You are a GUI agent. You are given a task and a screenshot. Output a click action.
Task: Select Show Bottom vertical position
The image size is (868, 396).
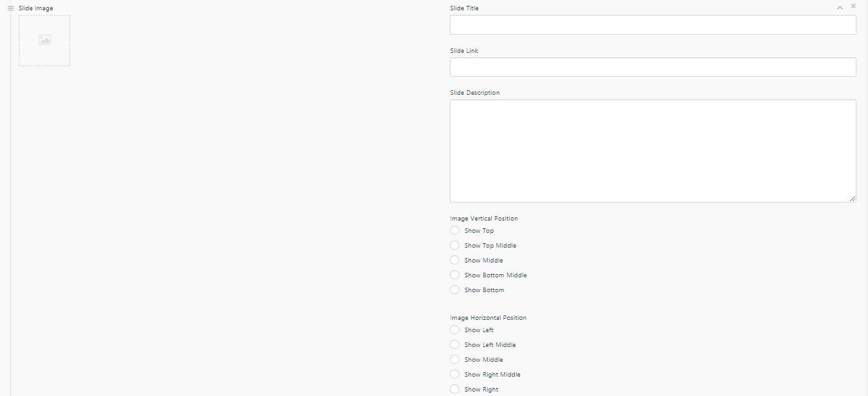click(x=455, y=290)
